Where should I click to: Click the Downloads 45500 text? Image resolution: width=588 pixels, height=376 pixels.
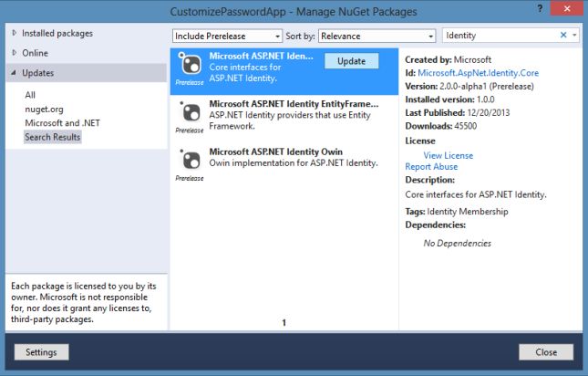[x=441, y=126]
